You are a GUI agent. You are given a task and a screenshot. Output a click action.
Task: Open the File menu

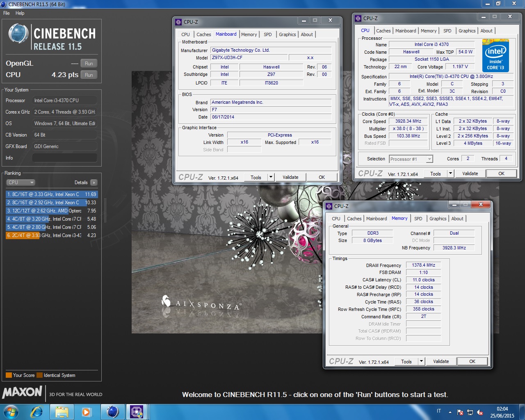[x=7, y=13]
